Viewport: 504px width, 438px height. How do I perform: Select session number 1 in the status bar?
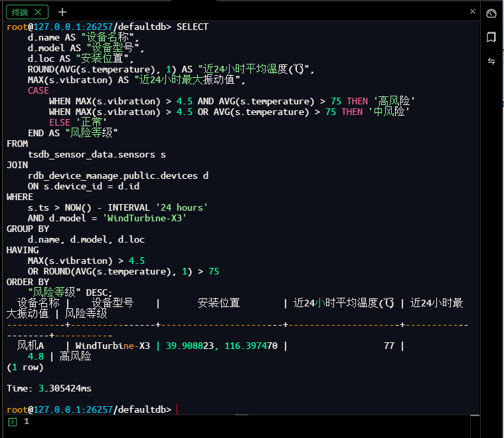27,421
